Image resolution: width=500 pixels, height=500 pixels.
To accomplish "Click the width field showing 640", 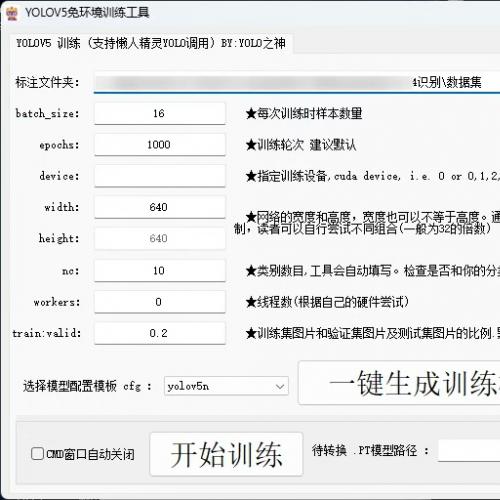I will pyautogui.click(x=159, y=207).
